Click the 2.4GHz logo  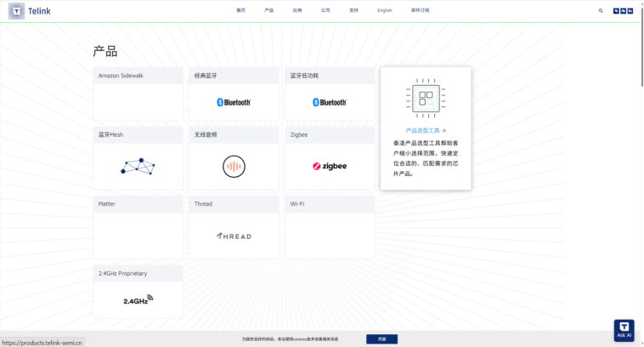click(138, 299)
